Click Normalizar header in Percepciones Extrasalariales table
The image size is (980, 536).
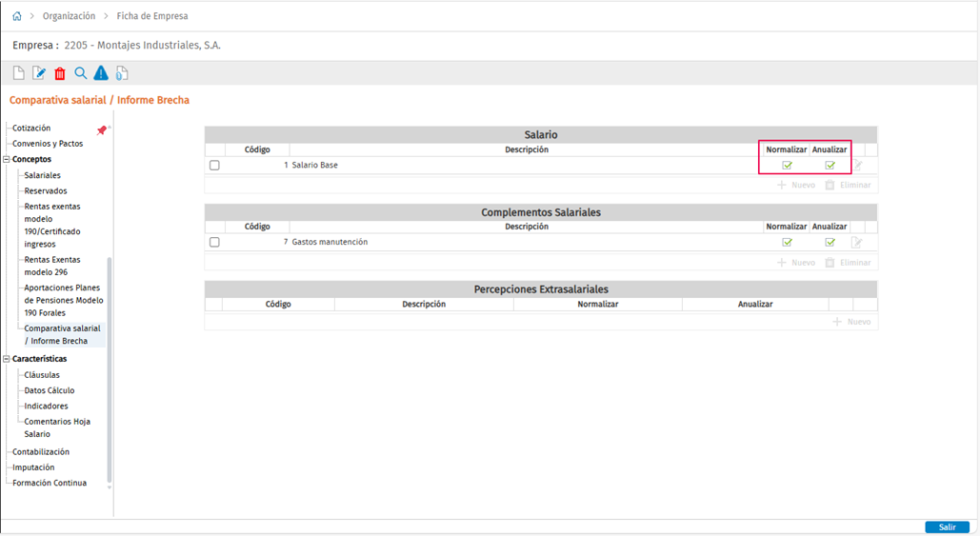(597, 305)
